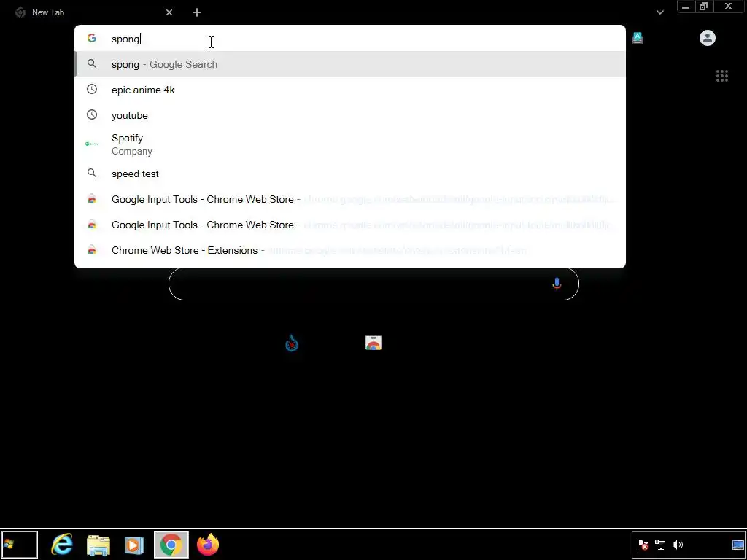Click the clock icon beside "youtube"
Image resolution: width=747 pixels, height=560 pixels.
click(92, 114)
